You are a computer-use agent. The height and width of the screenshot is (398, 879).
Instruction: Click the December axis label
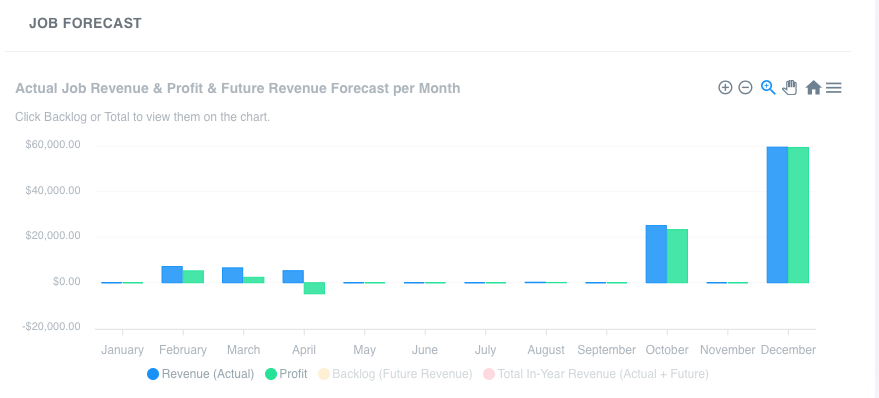pos(788,350)
